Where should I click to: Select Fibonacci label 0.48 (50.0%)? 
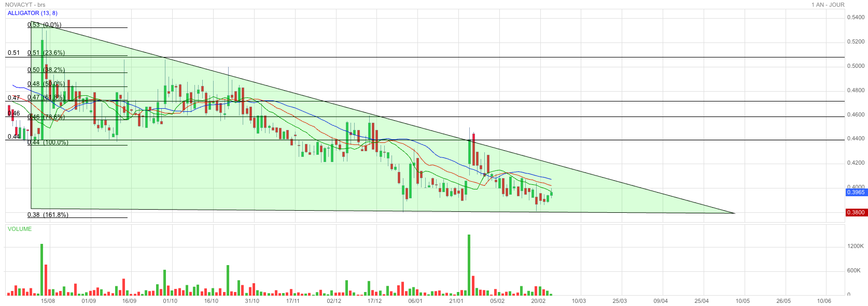(x=46, y=83)
